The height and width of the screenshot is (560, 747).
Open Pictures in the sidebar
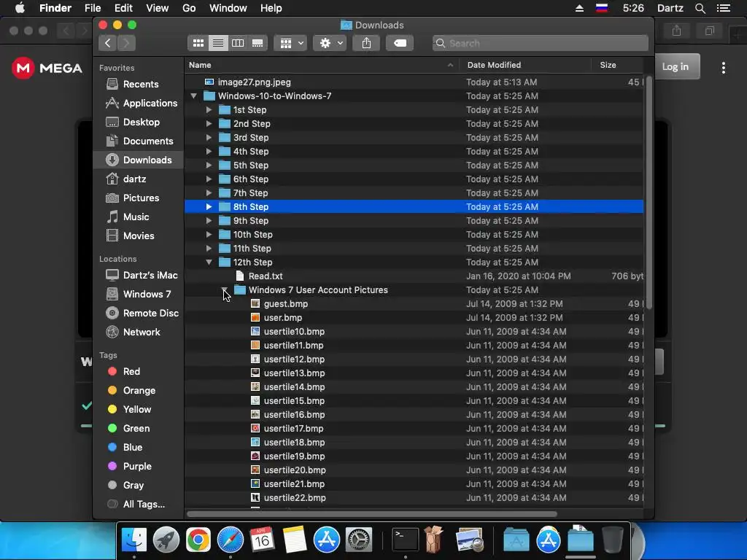tap(138, 198)
